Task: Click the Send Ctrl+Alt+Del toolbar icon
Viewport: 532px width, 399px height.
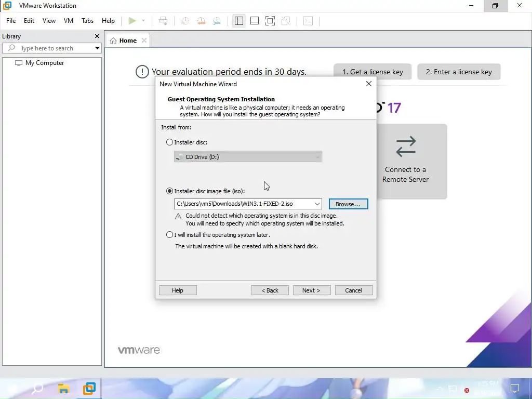Action: [x=163, y=21]
